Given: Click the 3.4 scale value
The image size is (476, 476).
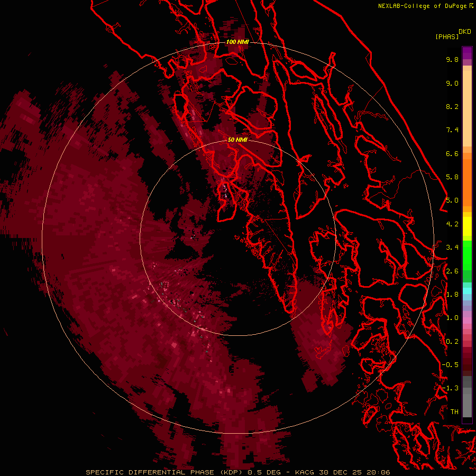Looking at the screenshot, I should pos(452,248).
